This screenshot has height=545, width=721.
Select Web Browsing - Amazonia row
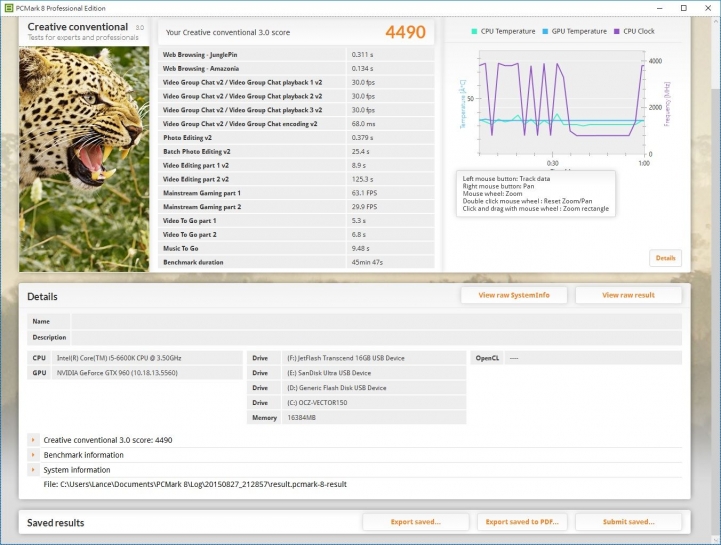coord(296,69)
